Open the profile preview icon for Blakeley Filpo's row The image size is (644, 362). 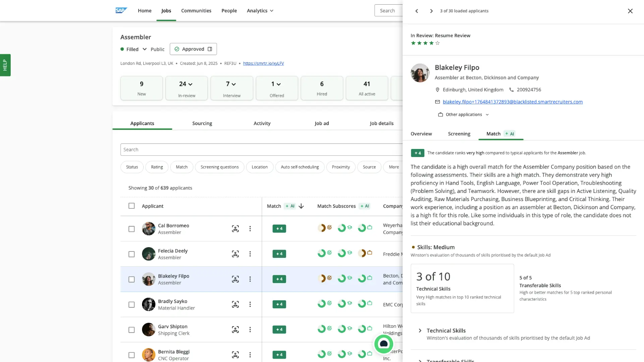point(235,279)
